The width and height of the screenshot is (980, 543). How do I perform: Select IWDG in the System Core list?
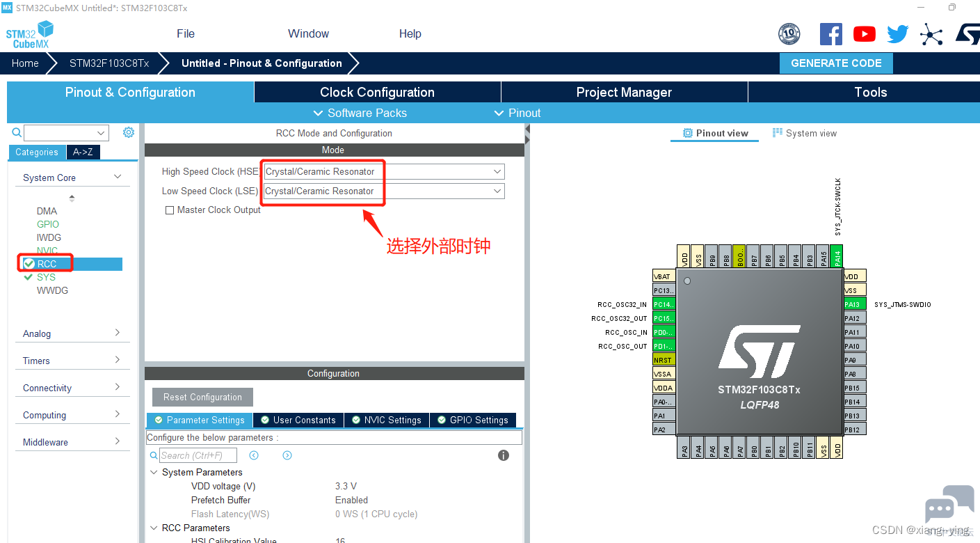pos(49,237)
